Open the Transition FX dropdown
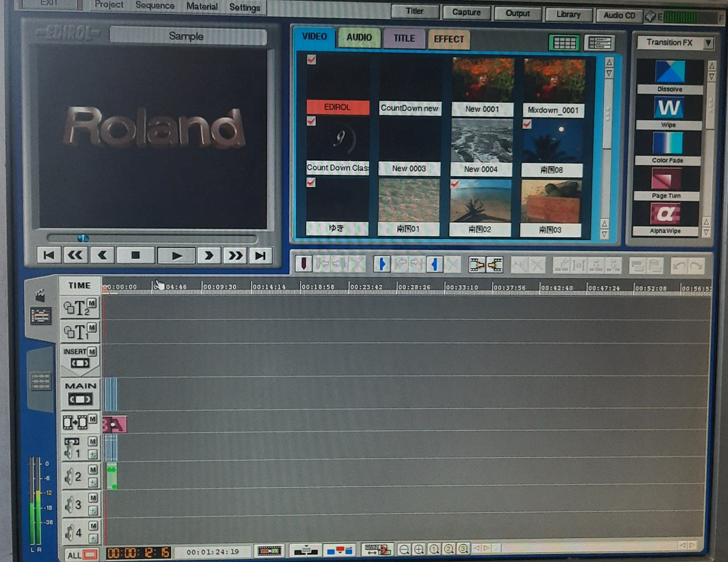 pos(708,43)
